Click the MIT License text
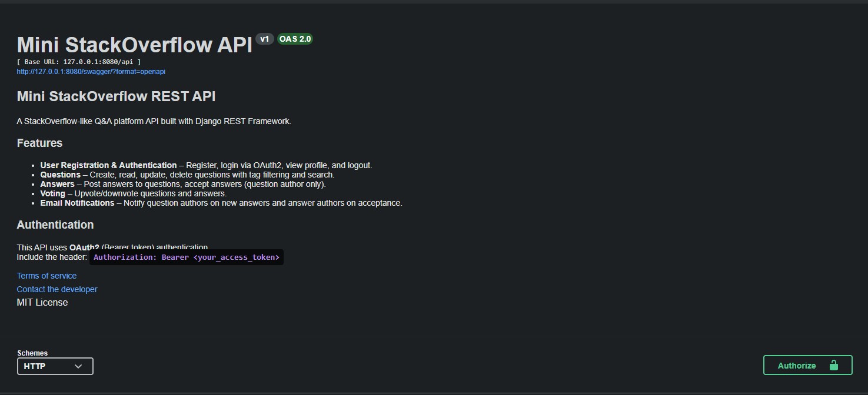 point(42,302)
